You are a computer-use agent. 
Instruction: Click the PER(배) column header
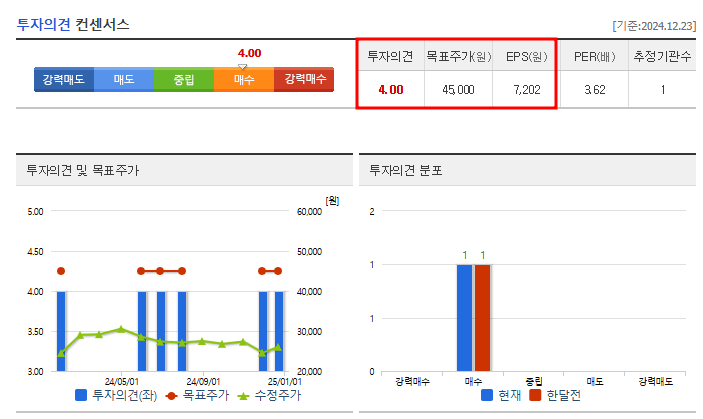point(595,56)
